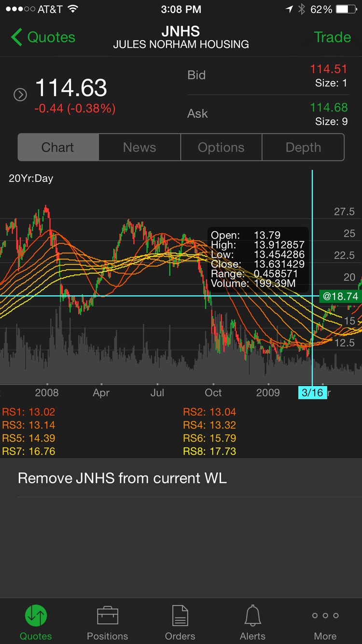The height and width of the screenshot is (644, 362).
Task: Go back to Quotes list
Action: (43, 37)
